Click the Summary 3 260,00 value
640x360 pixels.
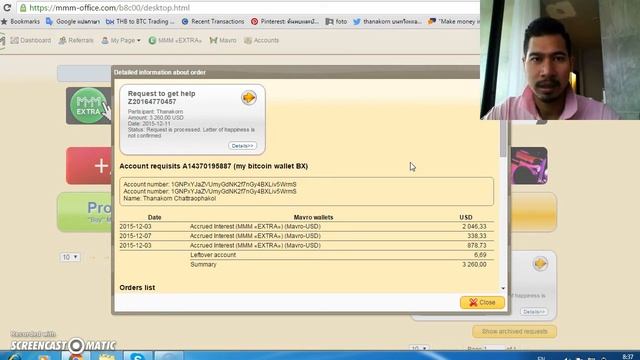click(474, 264)
